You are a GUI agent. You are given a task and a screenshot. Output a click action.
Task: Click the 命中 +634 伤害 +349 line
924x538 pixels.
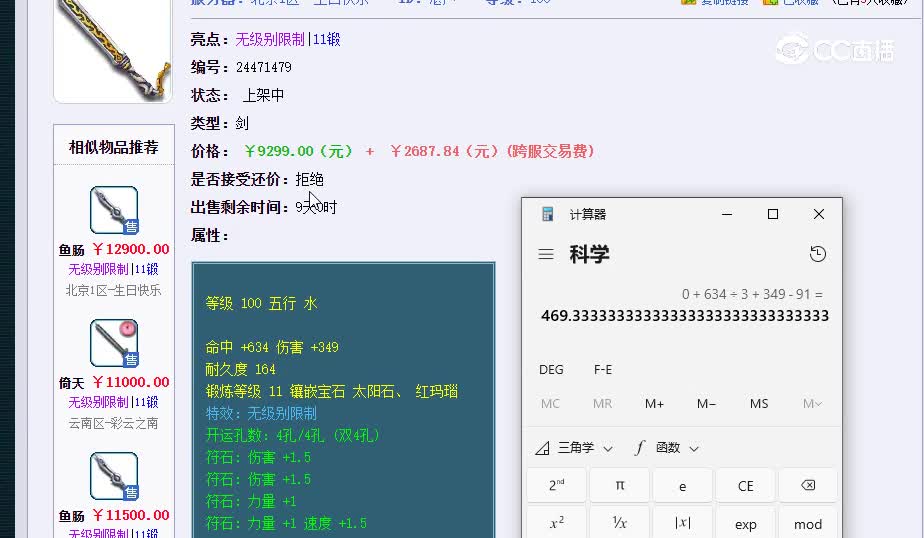pos(272,347)
